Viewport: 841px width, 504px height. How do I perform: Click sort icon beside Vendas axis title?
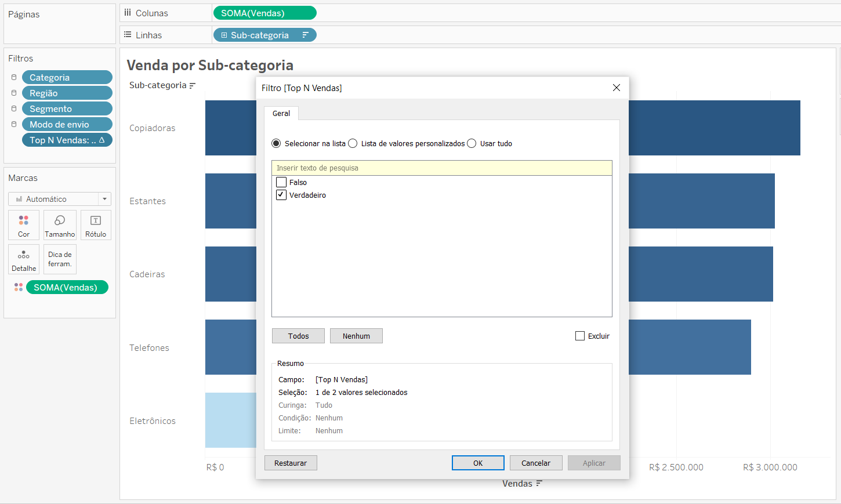[x=539, y=484]
